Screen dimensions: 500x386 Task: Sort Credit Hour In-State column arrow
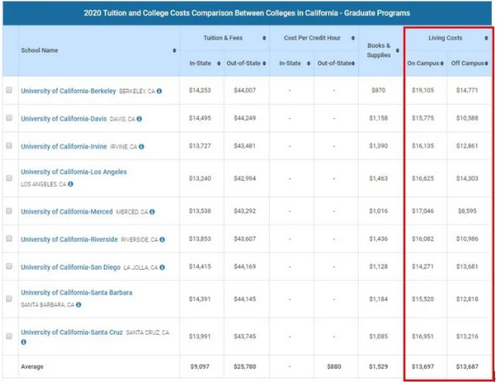point(309,63)
